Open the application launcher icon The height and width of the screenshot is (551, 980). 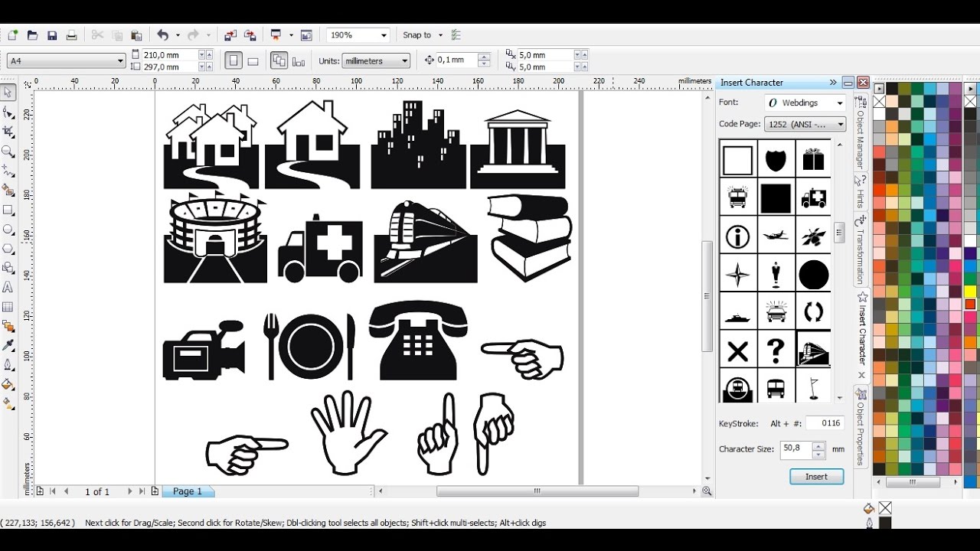pos(276,35)
